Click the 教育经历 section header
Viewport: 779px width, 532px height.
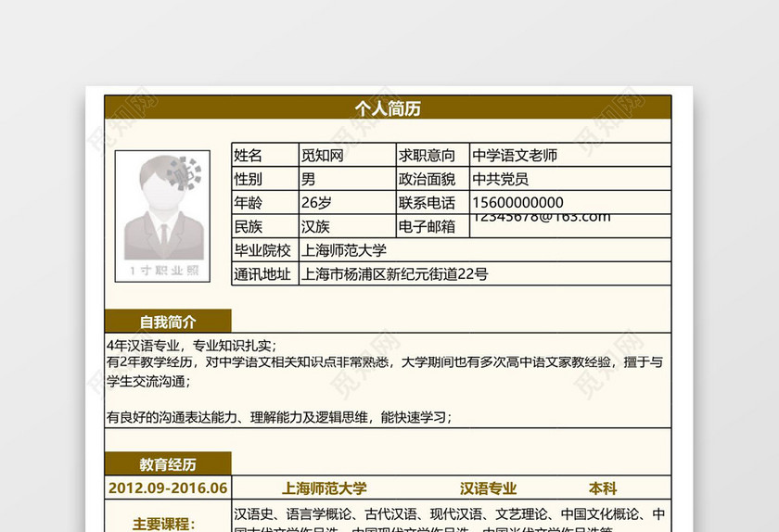point(168,464)
